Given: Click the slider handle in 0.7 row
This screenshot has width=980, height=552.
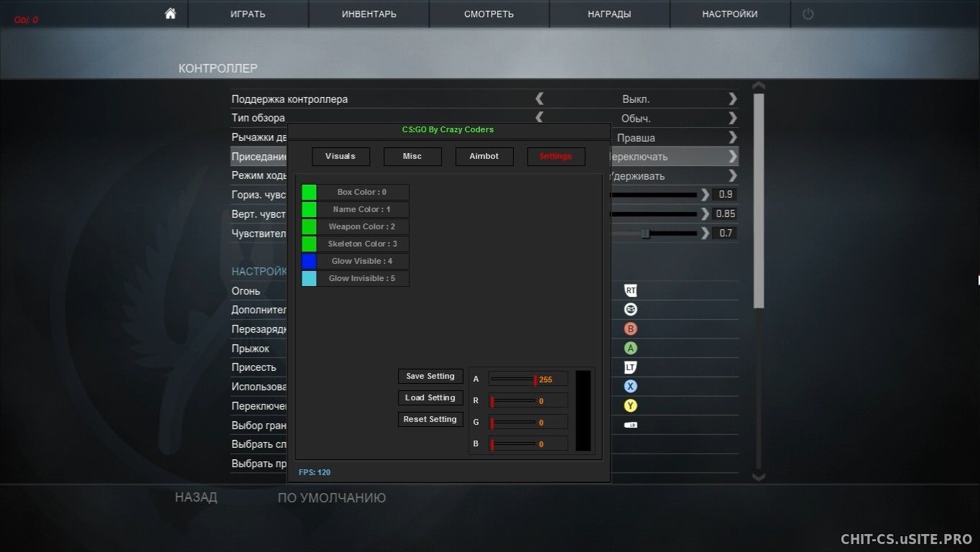Looking at the screenshot, I should 645,233.
